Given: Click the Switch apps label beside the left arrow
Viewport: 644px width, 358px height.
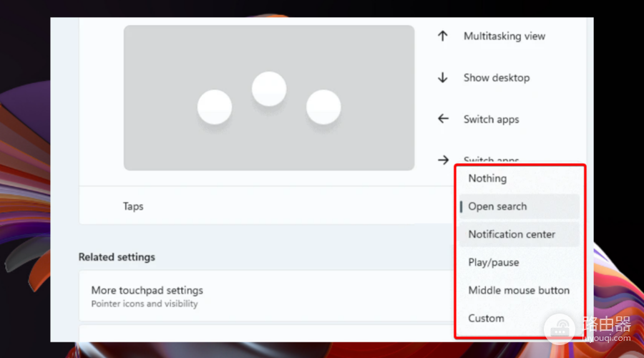Looking at the screenshot, I should 491,120.
